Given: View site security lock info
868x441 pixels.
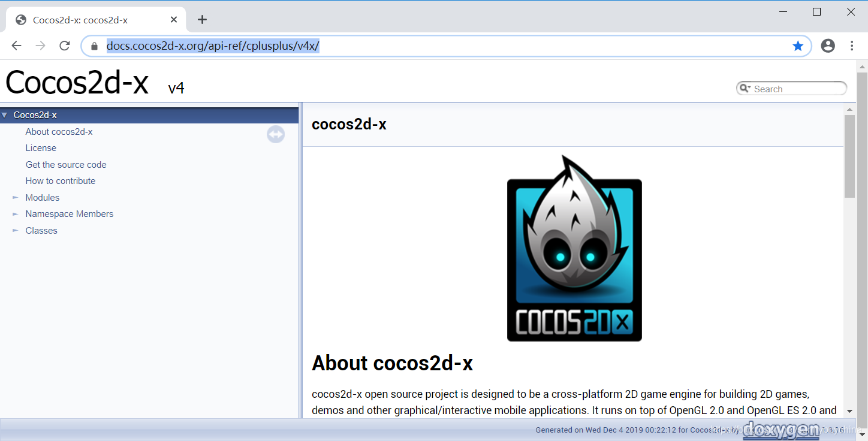Looking at the screenshot, I should pos(94,46).
